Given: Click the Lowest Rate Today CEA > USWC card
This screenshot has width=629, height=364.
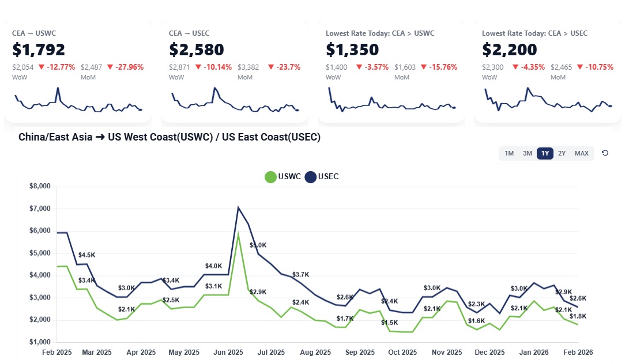Looking at the screenshot, I should click(x=391, y=50).
